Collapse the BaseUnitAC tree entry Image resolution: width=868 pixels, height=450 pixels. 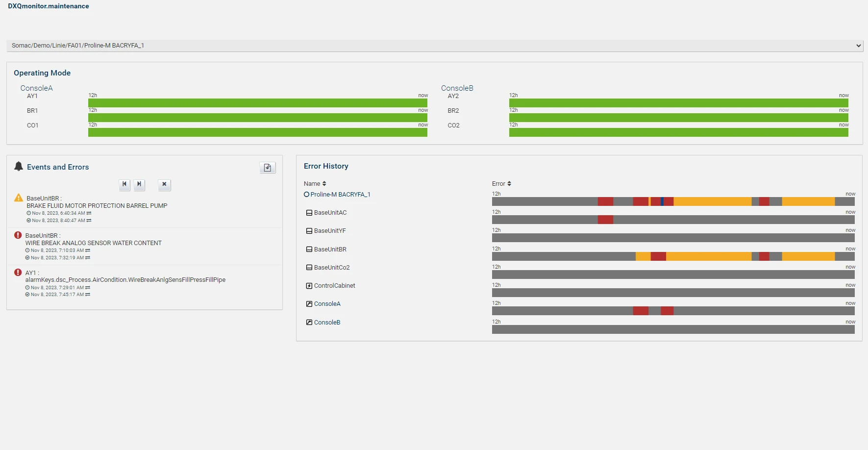309,213
